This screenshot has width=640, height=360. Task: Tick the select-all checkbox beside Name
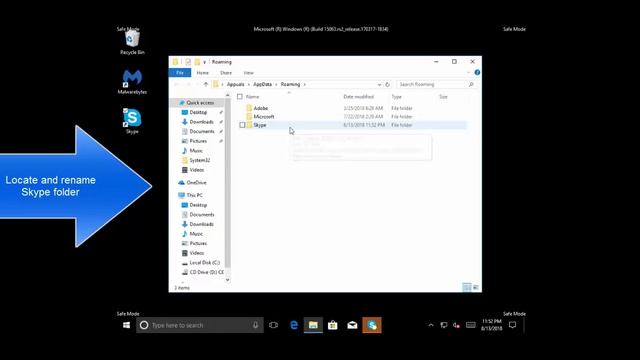click(240, 97)
